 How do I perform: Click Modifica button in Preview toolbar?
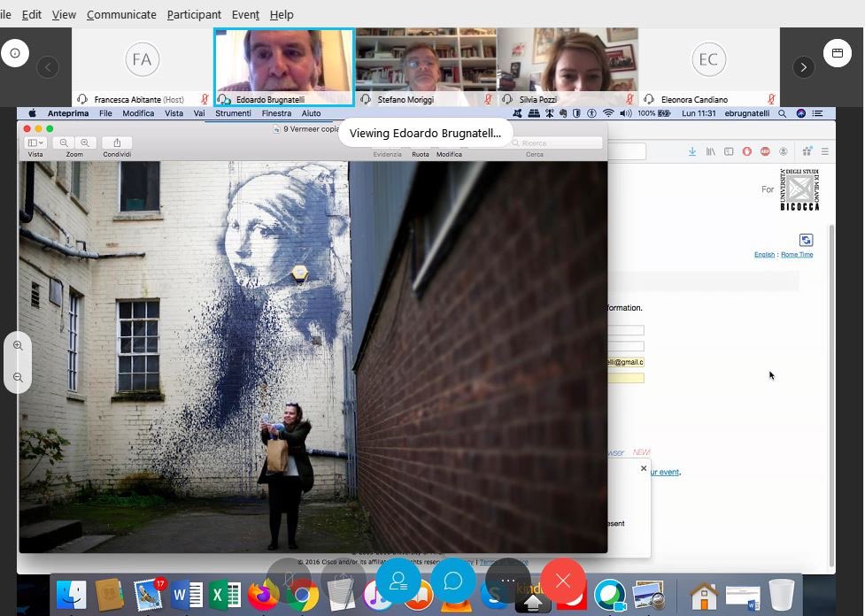click(449, 154)
